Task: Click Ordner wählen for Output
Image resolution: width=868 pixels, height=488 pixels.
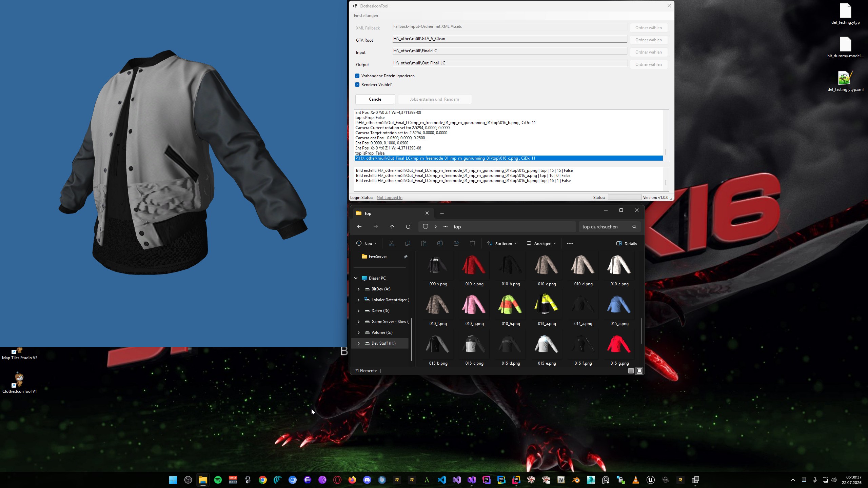Action: click(649, 64)
